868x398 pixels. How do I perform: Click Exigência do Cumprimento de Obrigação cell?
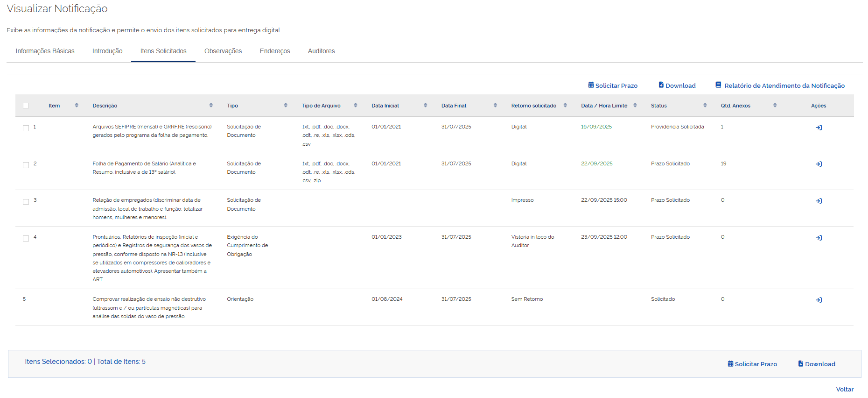247,245
